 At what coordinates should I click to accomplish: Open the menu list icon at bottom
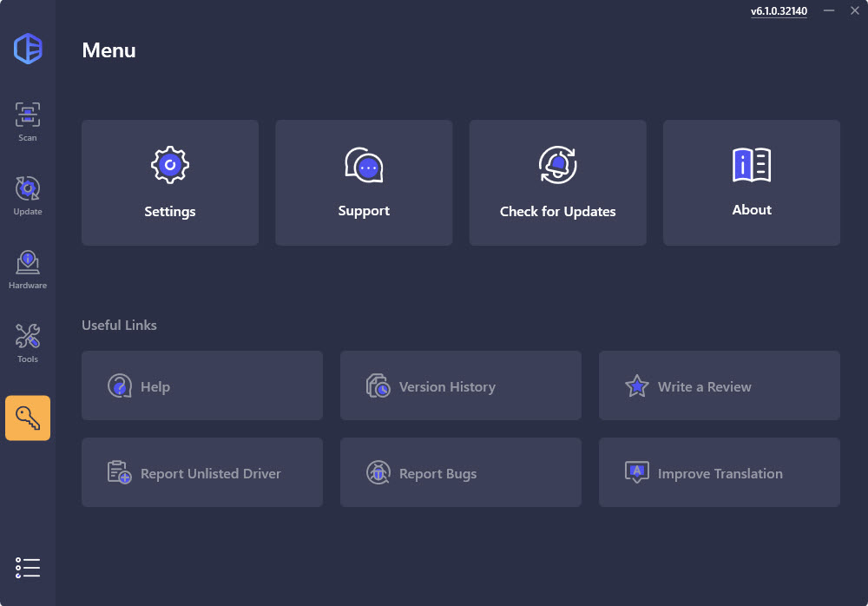coord(28,568)
